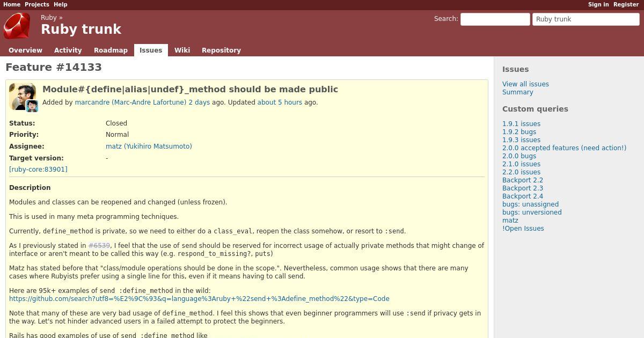Open the bugs: unversioned query
644x338 pixels.
tap(532, 212)
